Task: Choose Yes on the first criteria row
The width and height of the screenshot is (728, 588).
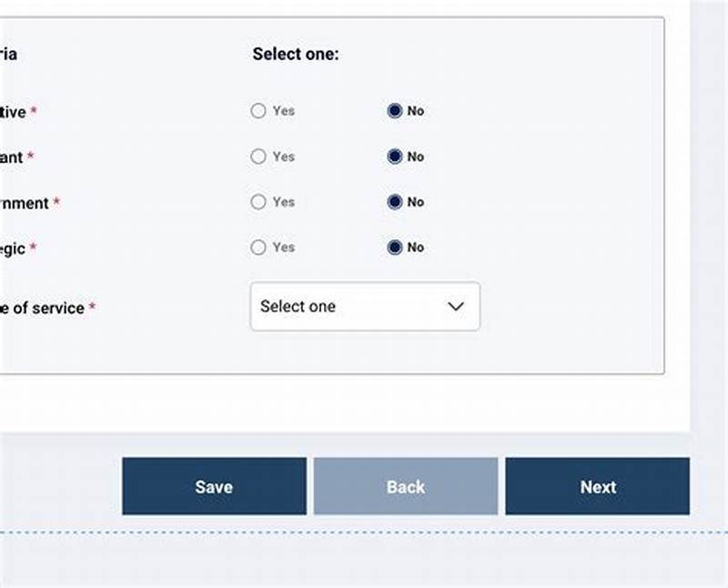Action: pos(258,111)
